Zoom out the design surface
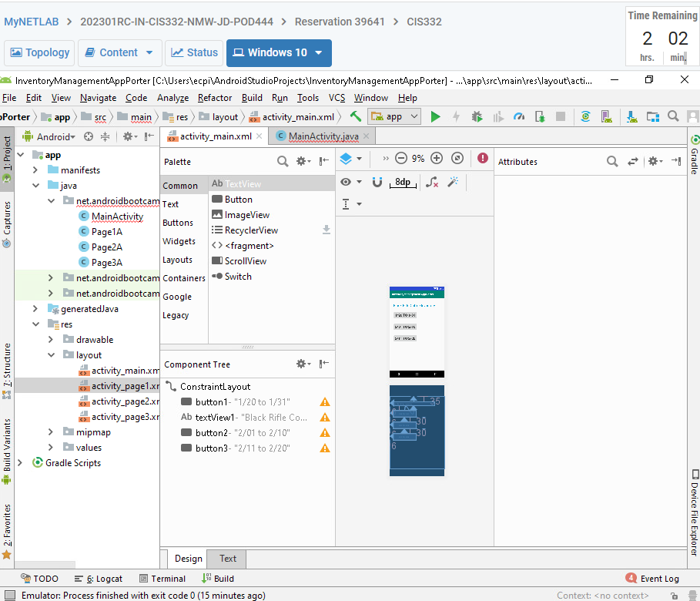Screen dimensions: 700x601 pyautogui.click(x=401, y=158)
